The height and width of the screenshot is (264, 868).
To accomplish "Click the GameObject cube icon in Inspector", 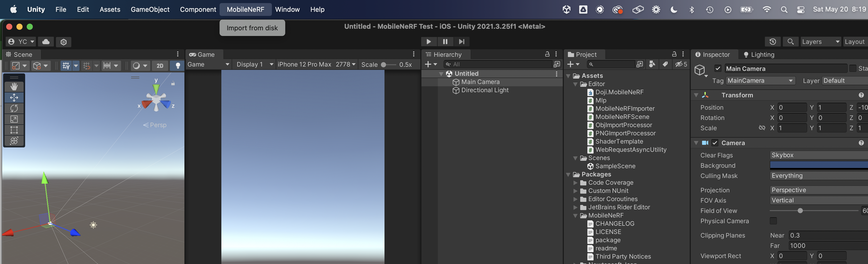I will tap(700, 70).
